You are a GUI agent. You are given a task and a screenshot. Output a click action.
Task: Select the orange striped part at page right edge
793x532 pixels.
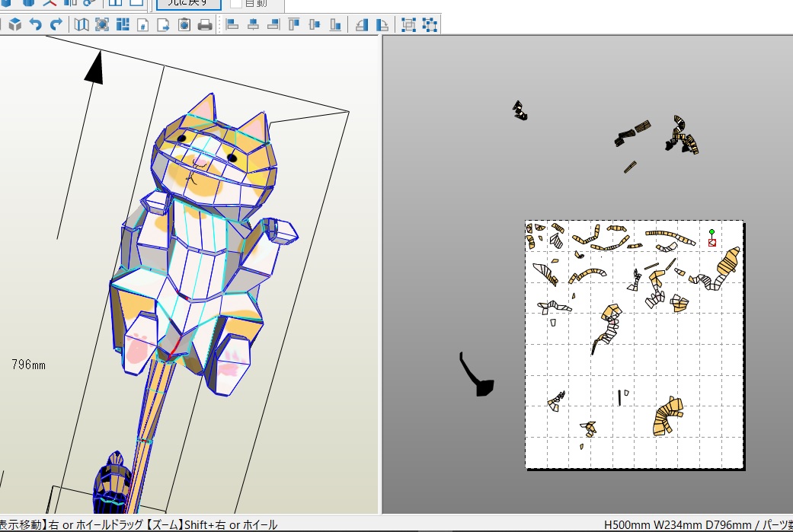pyautogui.click(x=728, y=262)
